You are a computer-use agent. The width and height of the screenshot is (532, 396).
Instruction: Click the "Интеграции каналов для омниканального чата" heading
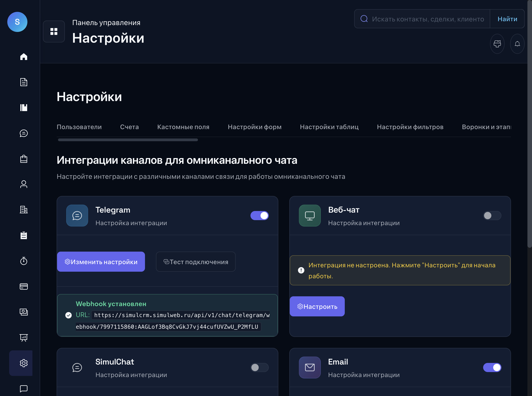coord(177,160)
